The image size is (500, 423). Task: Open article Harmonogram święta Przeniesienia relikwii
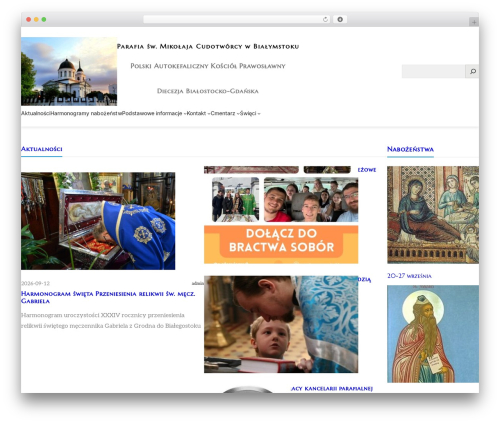[x=108, y=297]
